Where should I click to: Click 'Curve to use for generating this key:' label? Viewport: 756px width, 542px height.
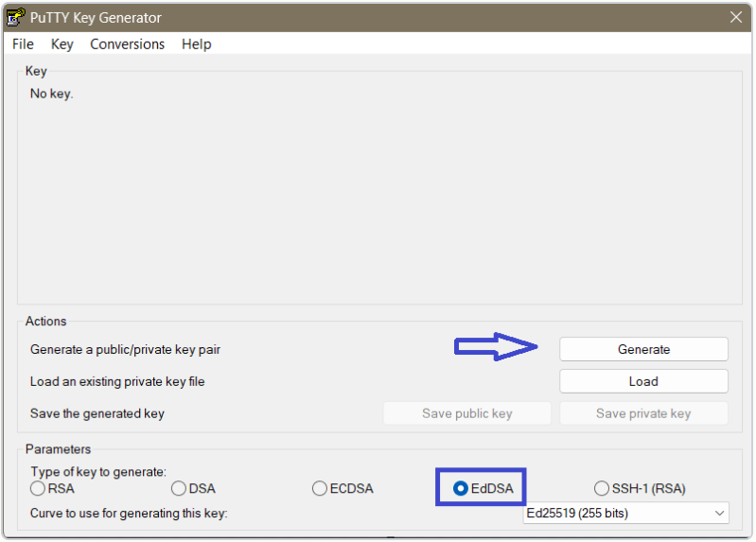pyautogui.click(x=129, y=513)
